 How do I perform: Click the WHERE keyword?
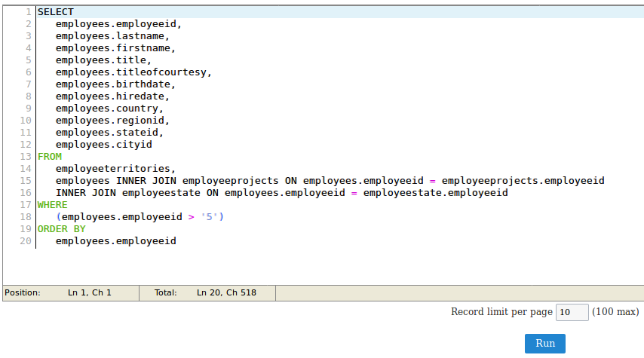coord(53,205)
